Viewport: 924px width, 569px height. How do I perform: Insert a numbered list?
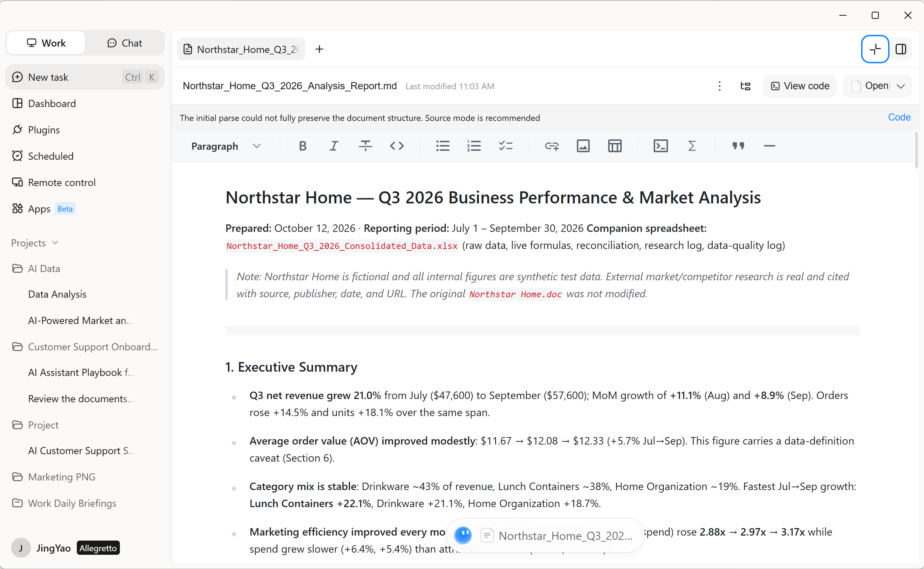pos(474,146)
